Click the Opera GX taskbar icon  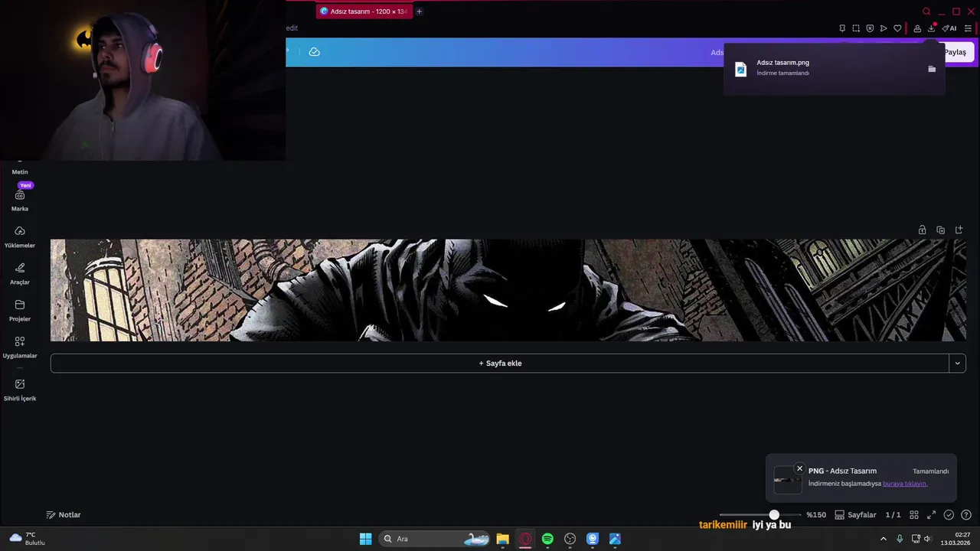click(x=525, y=539)
